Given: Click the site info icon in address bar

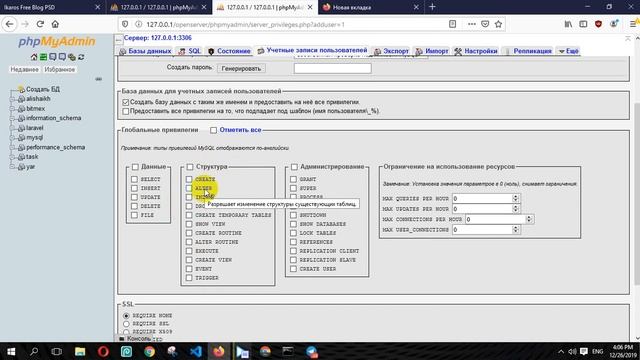Looking at the screenshot, I should 138,24.
